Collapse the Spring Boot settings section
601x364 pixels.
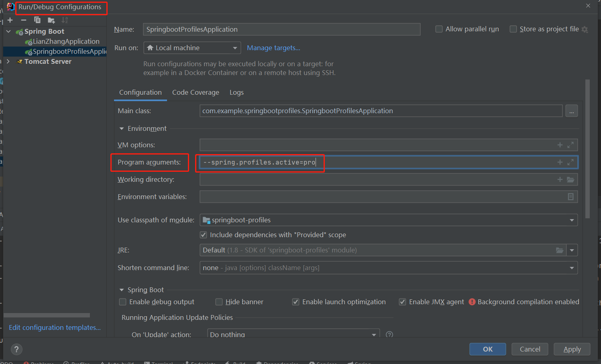pyautogui.click(x=122, y=290)
